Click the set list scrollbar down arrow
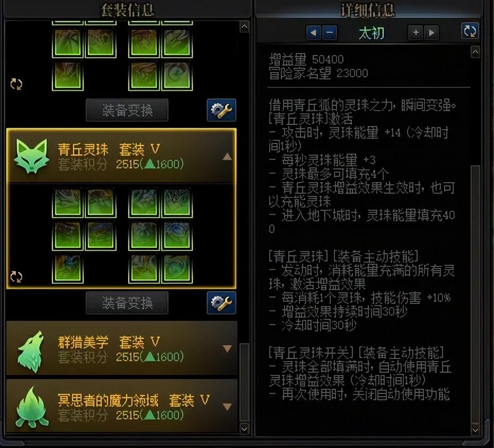494x448 pixels. [244, 429]
